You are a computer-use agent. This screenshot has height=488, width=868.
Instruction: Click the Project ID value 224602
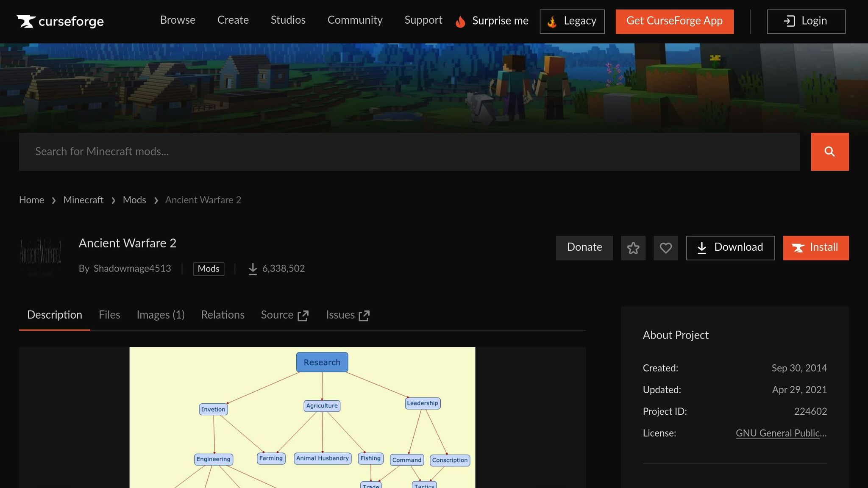pyautogui.click(x=810, y=412)
